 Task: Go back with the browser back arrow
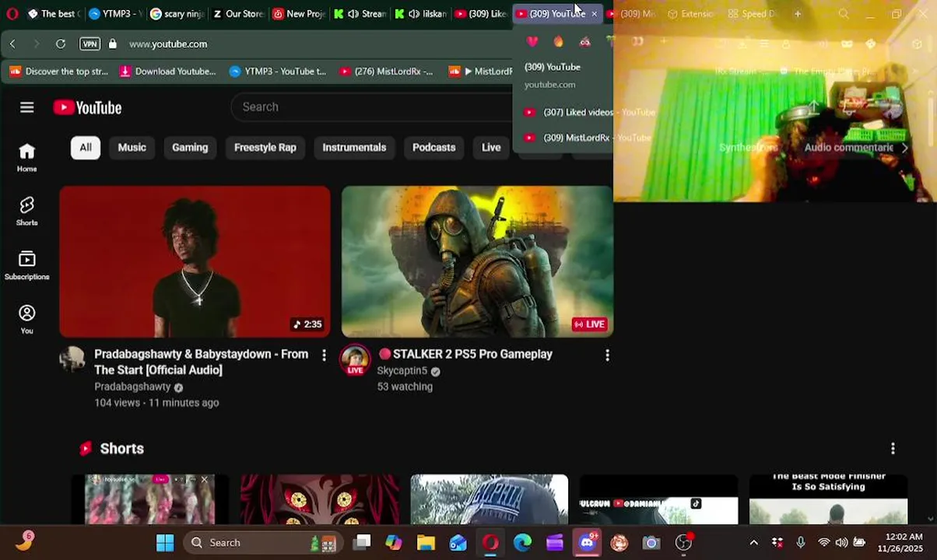[x=12, y=44]
